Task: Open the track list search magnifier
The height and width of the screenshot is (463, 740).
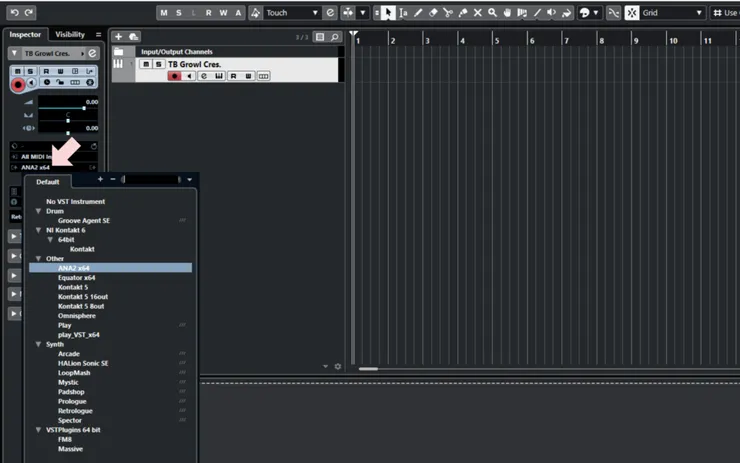Action: [x=335, y=37]
